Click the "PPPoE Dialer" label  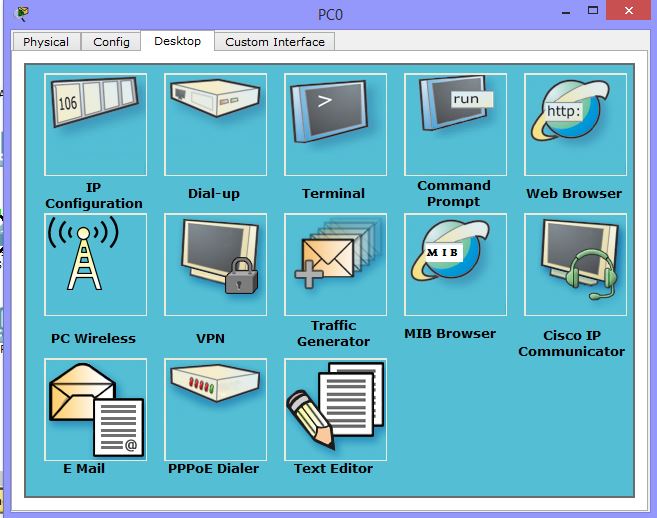tap(213, 469)
